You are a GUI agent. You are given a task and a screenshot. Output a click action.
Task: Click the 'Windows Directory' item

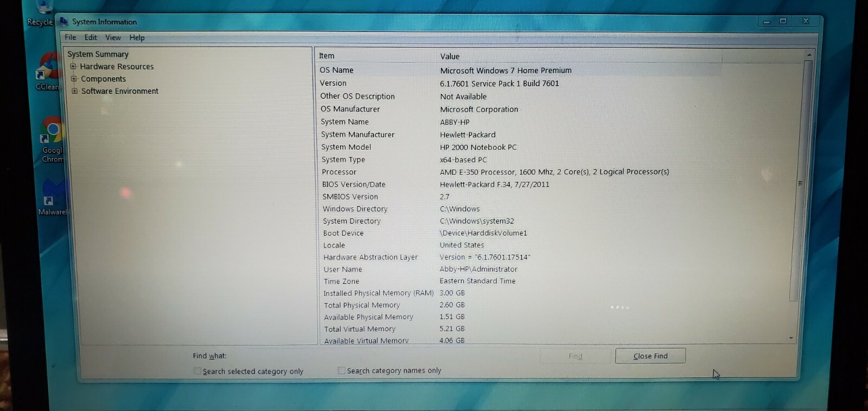355,208
